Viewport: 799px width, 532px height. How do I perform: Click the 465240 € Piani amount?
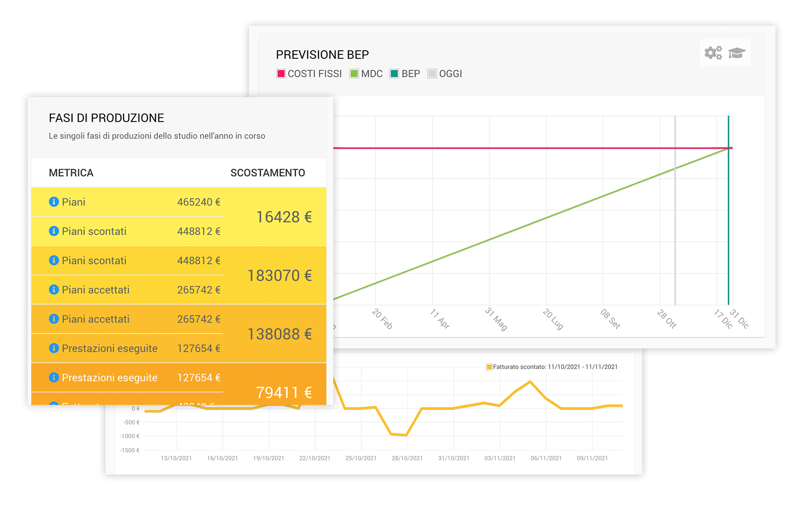pyautogui.click(x=199, y=202)
